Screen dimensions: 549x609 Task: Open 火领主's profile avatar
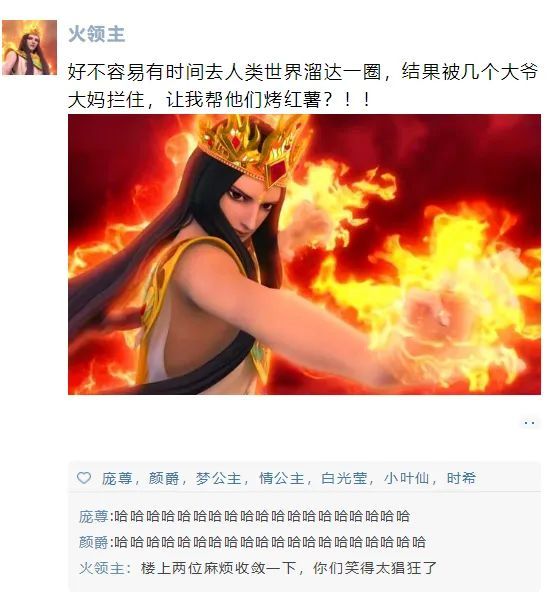click(x=30, y=47)
